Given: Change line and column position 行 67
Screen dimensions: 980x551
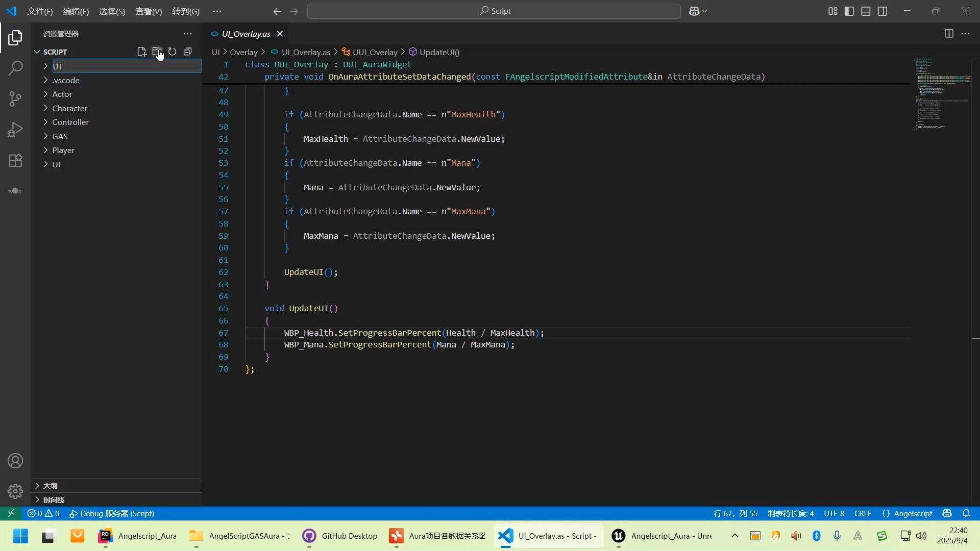Looking at the screenshot, I should (736, 514).
